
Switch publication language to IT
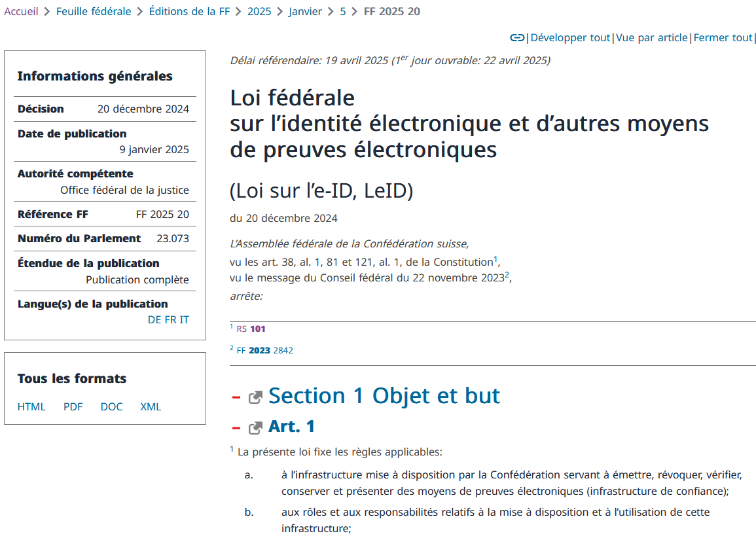click(x=185, y=320)
